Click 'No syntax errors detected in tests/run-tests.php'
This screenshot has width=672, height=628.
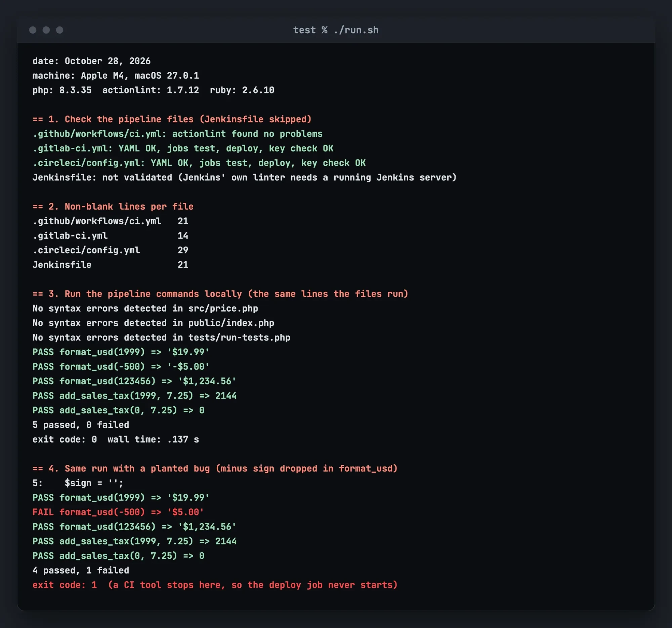[x=161, y=338]
